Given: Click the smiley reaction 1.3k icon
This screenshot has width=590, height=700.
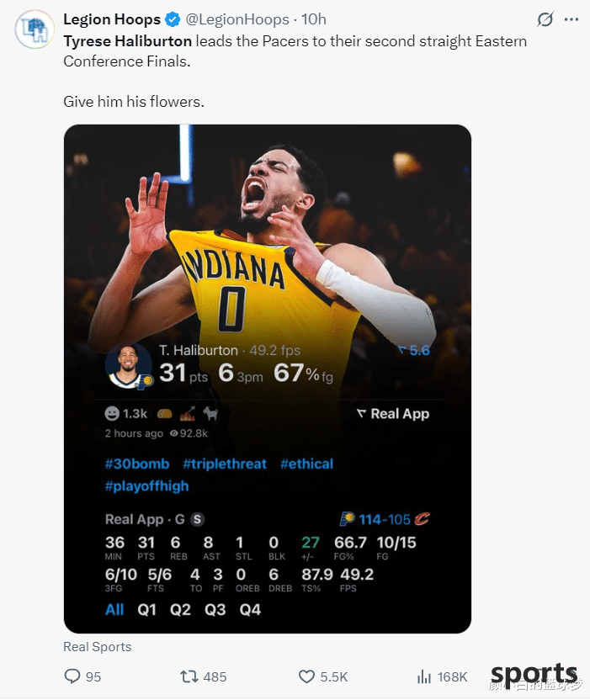Looking at the screenshot, I should pyautogui.click(x=112, y=414).
